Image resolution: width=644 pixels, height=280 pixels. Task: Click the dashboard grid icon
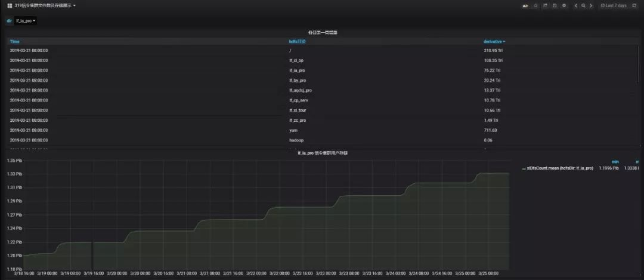[10, 6]
